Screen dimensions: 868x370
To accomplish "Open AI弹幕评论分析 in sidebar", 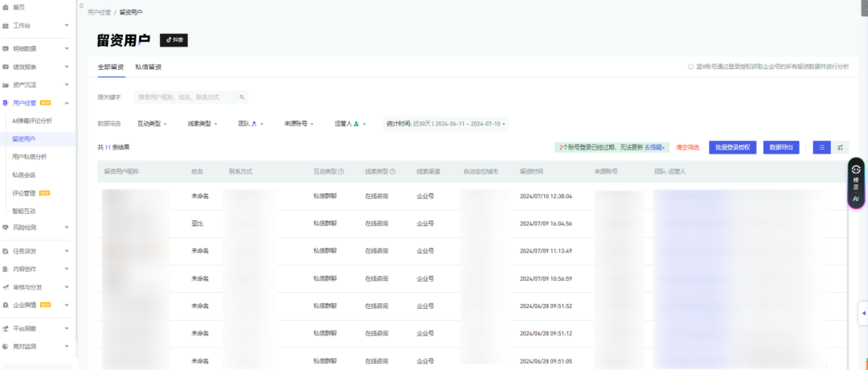I will tap(33, 121).
